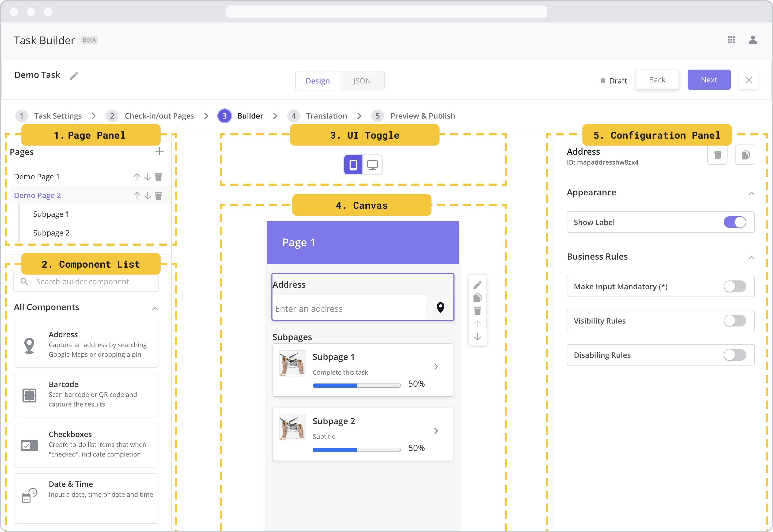Image resolution: width=773 pixels, height=532 pixels.
Task: Move Demo Page 1 down
Action: tap(148, 177)
